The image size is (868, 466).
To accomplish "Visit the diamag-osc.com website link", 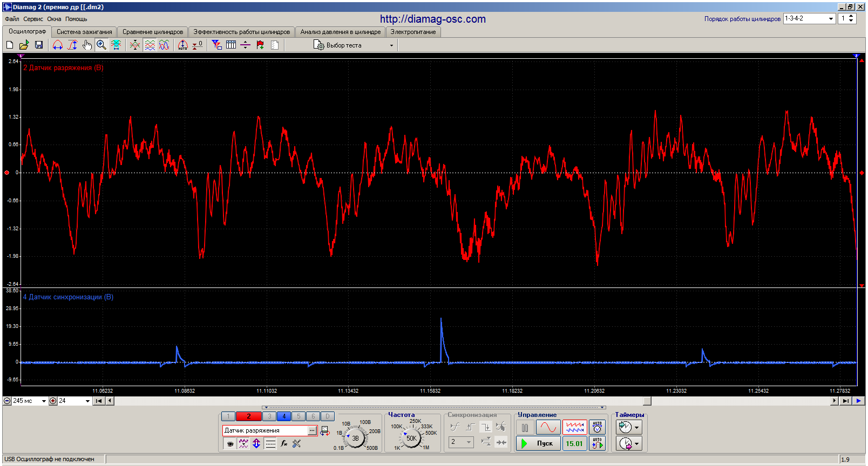I will click(x=433, y=19).
